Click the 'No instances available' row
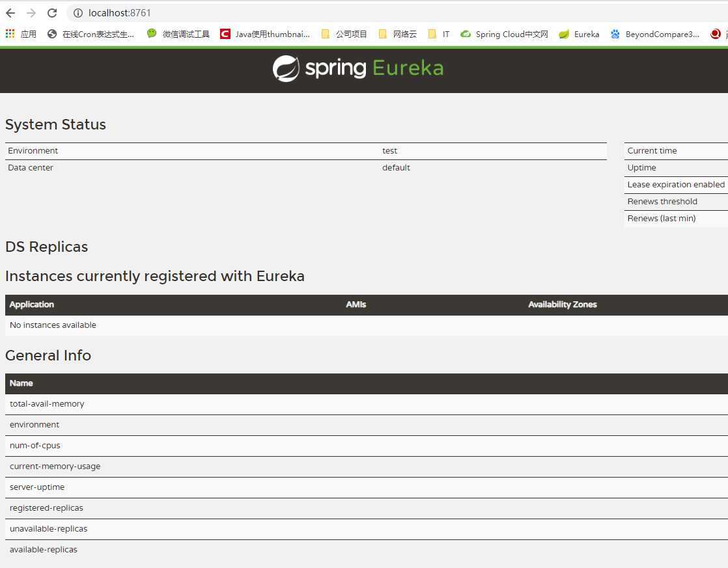 tap(367, 325)
